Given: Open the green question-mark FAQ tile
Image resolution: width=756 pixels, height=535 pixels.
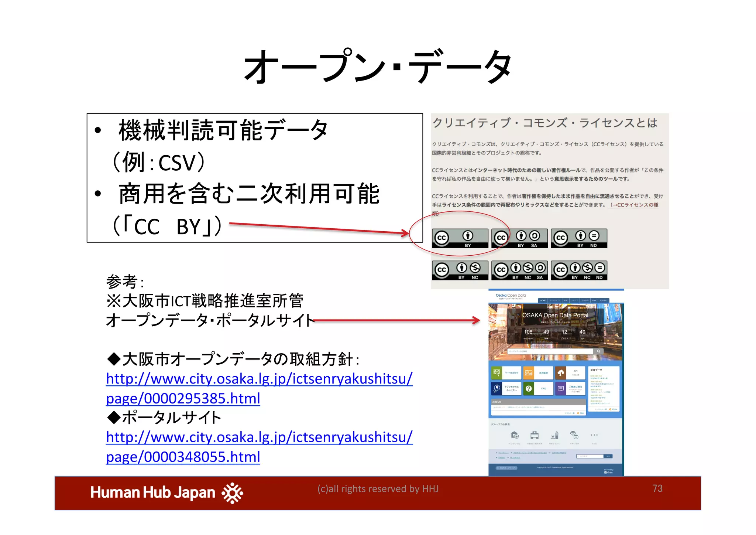Looking at the screenshot, I should (x=538, y=389).
